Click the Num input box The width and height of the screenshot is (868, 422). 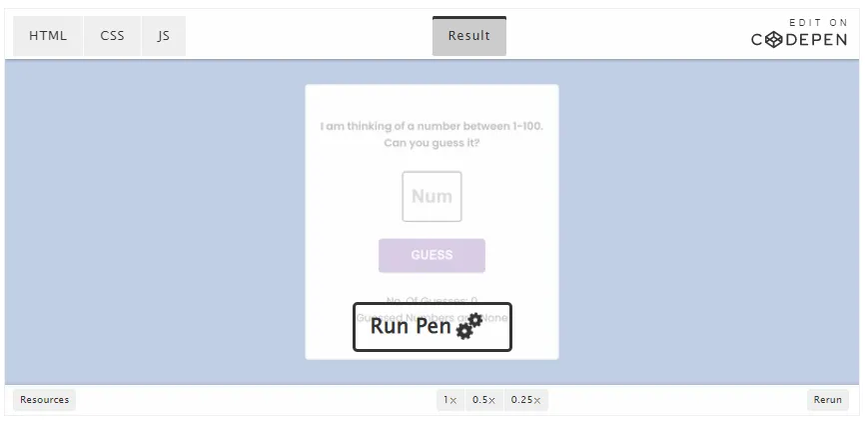point(432,196)
